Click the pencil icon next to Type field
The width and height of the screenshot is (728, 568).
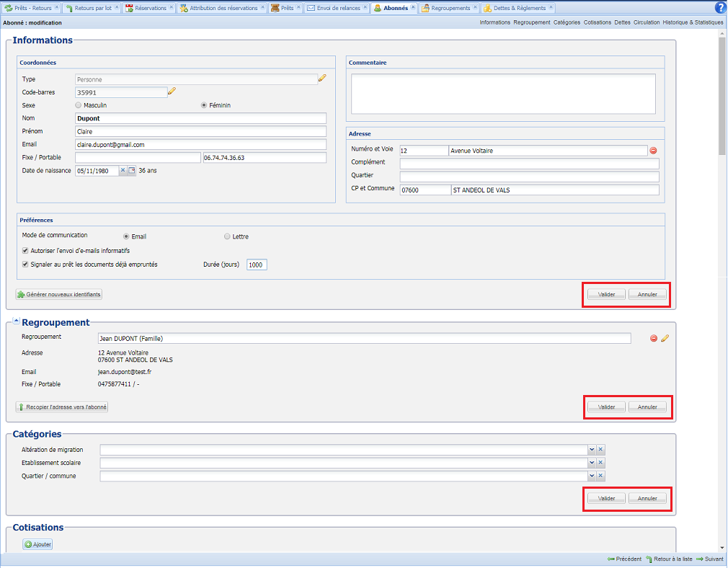coord(322,79)
